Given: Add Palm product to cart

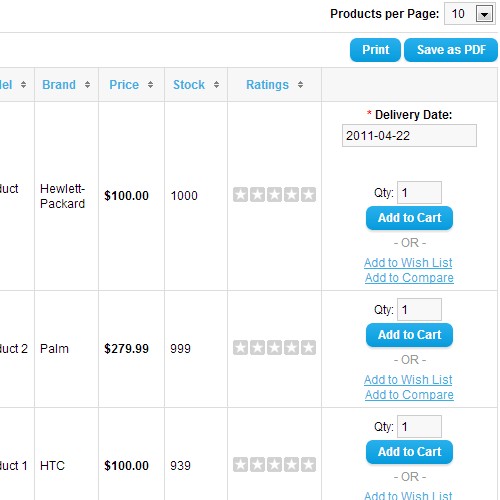Looking at the screenshot, I should point(409,335).
